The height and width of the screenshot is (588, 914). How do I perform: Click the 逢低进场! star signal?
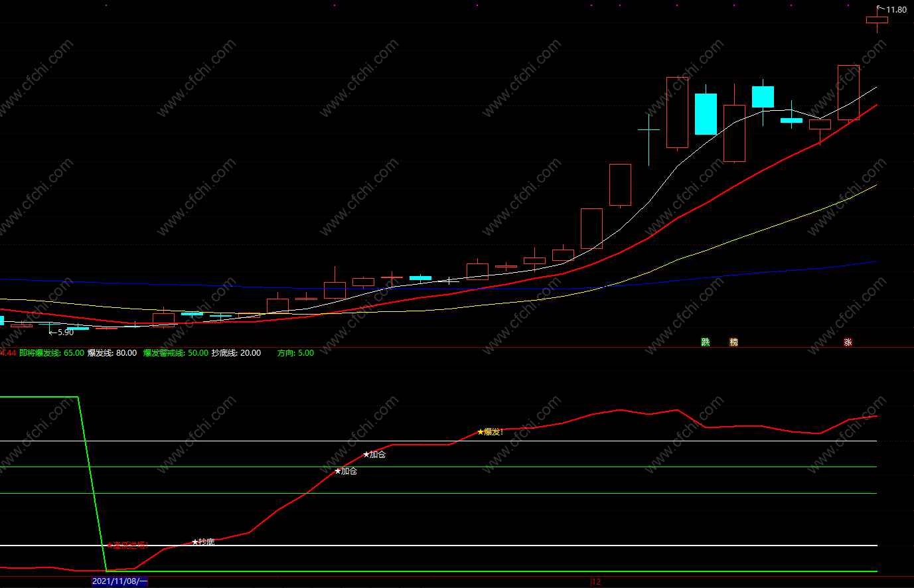coord(127,546)
